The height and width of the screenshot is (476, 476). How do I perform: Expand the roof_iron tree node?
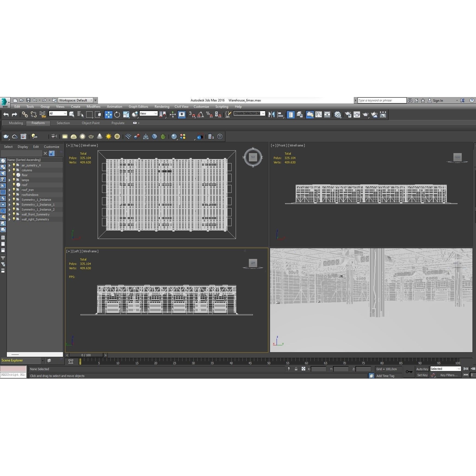pos(10,190)
